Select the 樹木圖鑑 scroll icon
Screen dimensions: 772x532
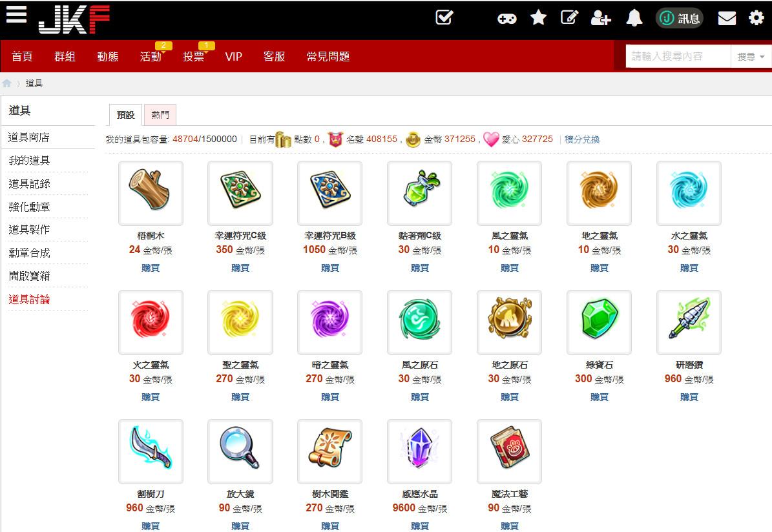pyautogui.click(x=330, y=452)
